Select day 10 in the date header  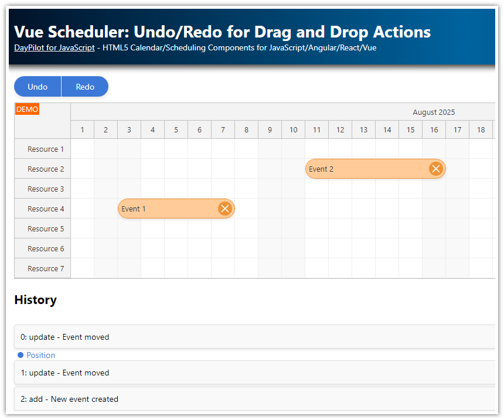tap(293, 129)
